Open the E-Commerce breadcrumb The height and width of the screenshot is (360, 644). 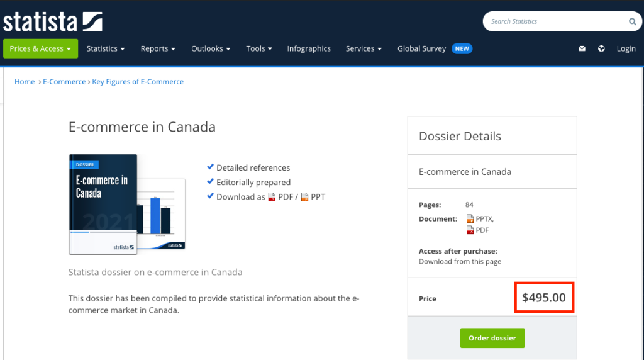point(65,82)
